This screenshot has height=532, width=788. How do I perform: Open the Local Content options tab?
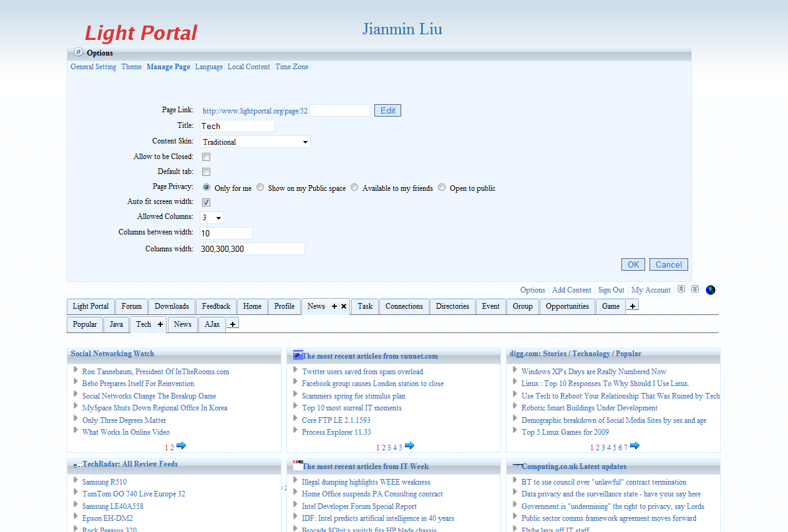(x=249, y=67)
